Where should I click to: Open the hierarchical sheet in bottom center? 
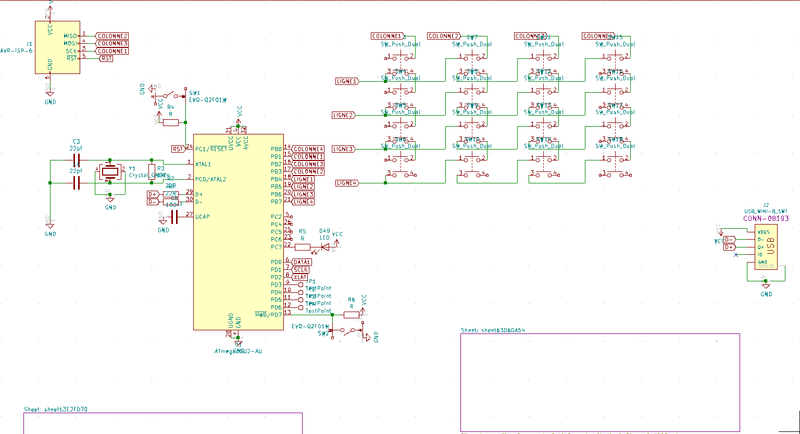coord(599,378)
